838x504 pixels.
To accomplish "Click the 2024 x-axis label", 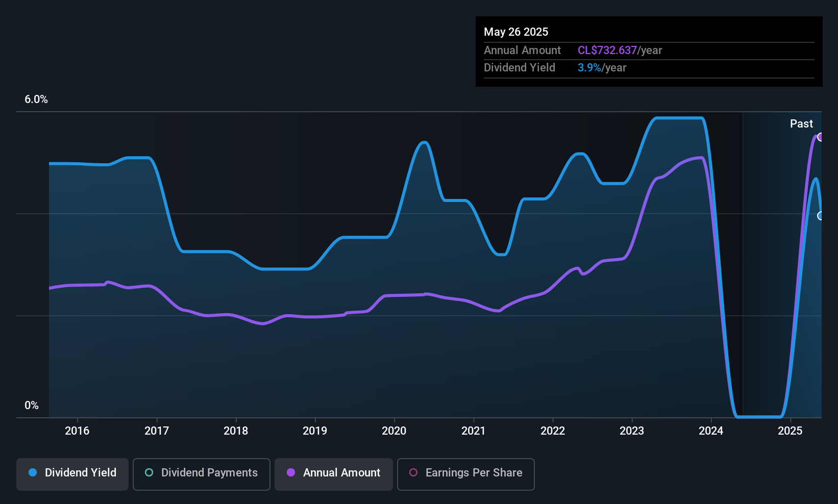I will (x=711, y=431).
